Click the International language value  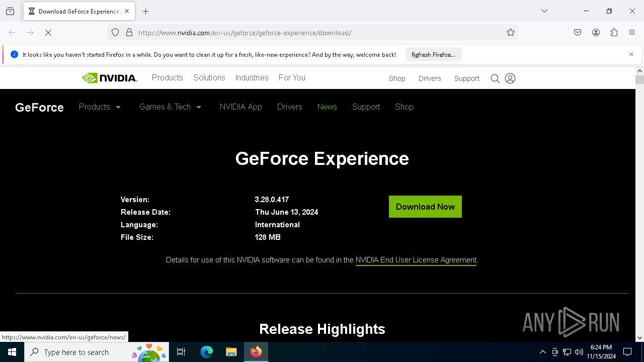point(277,225)
